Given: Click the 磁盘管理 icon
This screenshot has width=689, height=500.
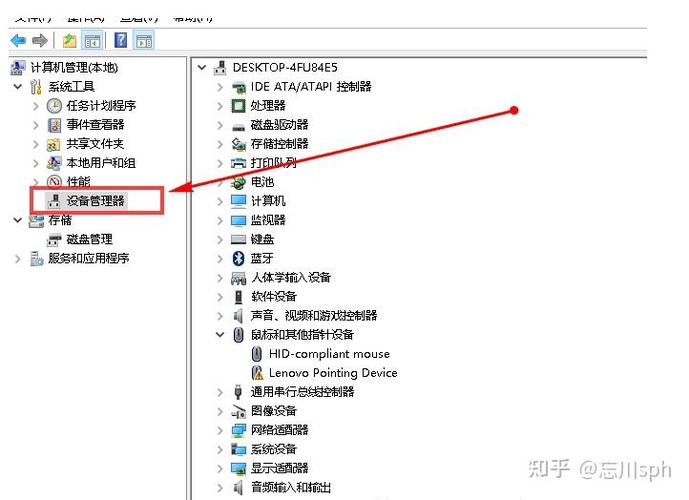Looking at the screenshot, I should coord(54,239).
